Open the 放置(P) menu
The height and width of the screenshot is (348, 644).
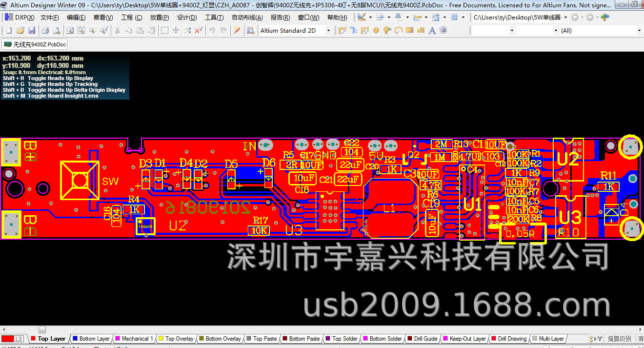[160, 17]
